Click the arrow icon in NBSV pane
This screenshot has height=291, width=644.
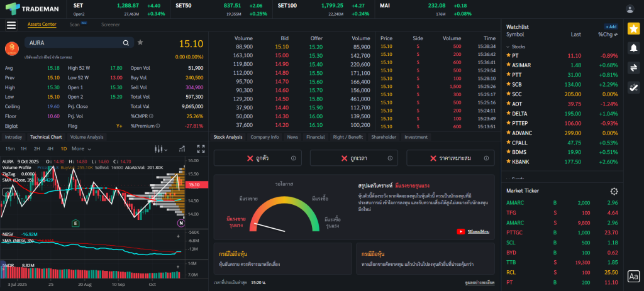point(178,236)
